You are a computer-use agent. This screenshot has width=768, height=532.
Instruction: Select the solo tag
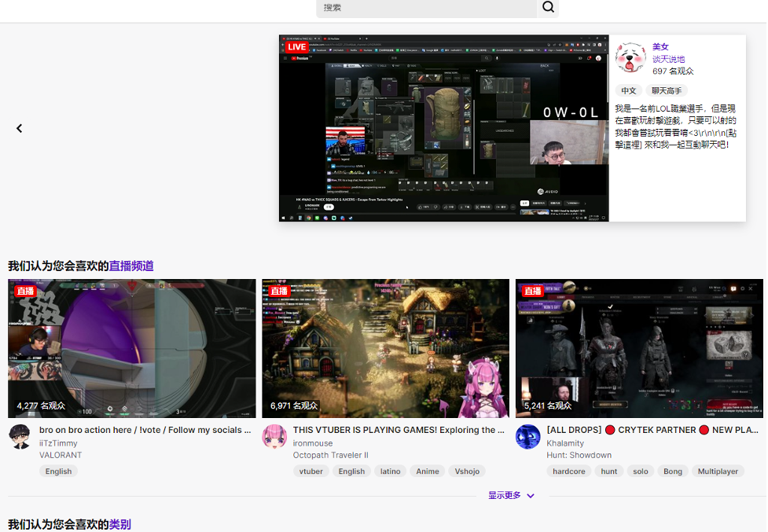point(641,471)
